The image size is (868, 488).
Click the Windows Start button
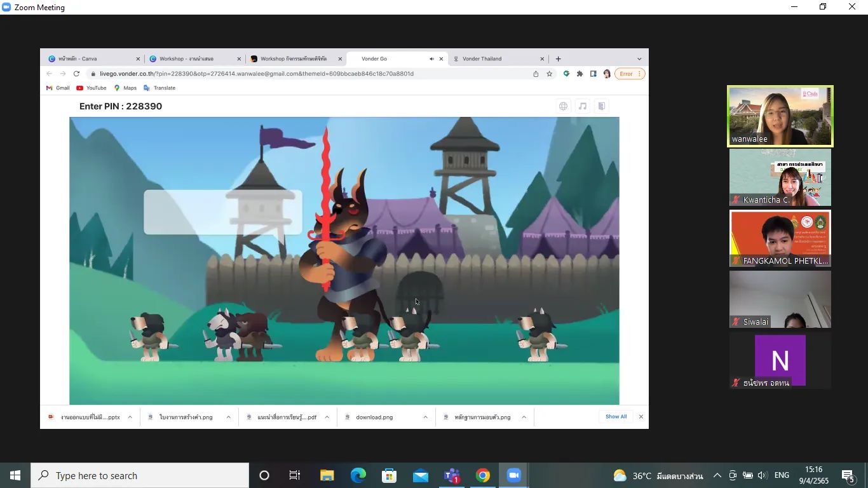pyautogui.click(x=15, y=475)
